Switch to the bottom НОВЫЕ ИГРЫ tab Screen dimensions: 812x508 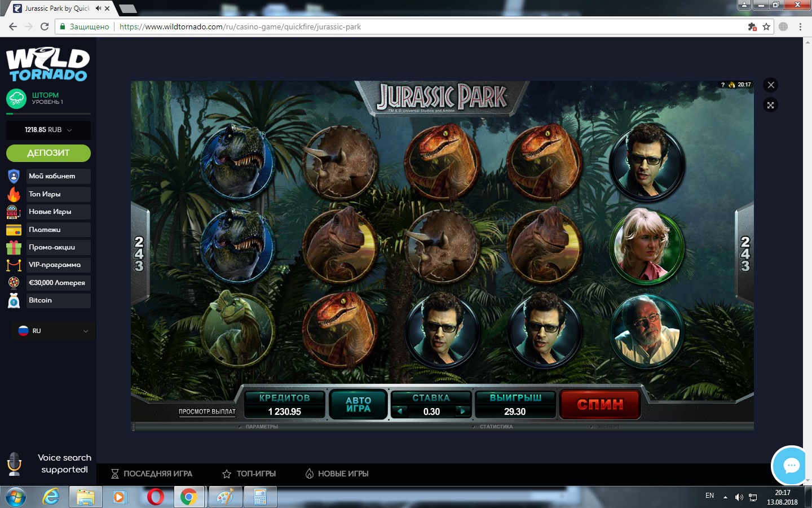(x=337, y=474)
